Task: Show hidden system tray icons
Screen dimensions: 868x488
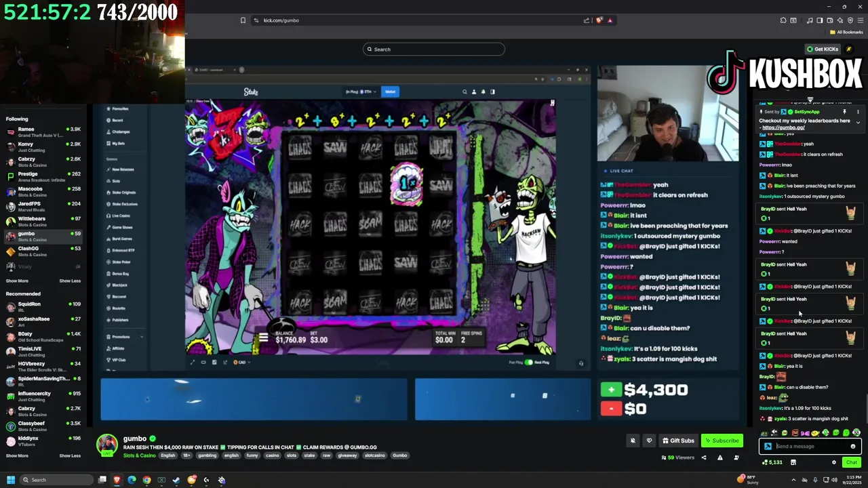Action: pyautogui.click(x=793, y=480)
